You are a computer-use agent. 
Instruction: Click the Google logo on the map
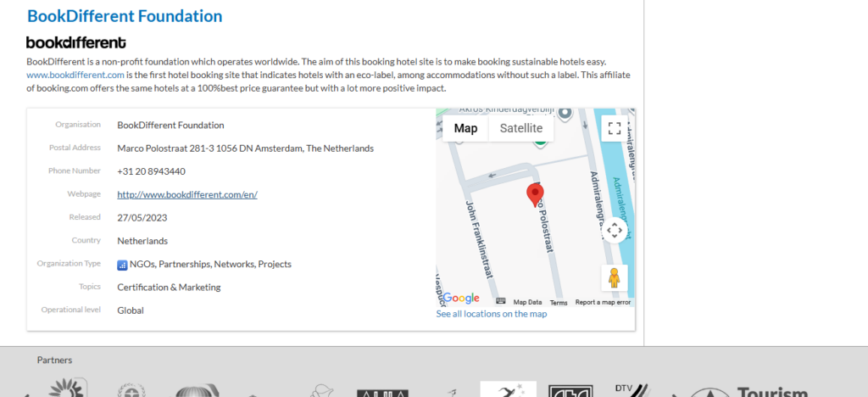tap(461, 299)
